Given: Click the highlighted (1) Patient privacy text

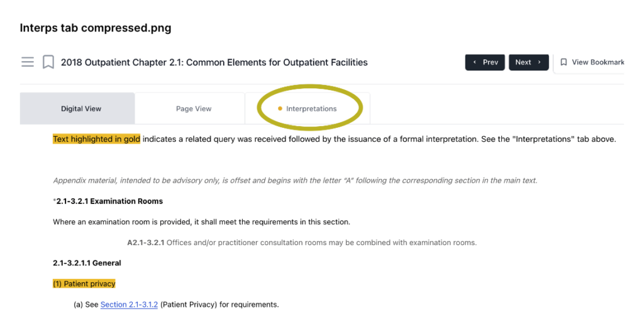Looking at the screenshot, I should coord(84,284).
